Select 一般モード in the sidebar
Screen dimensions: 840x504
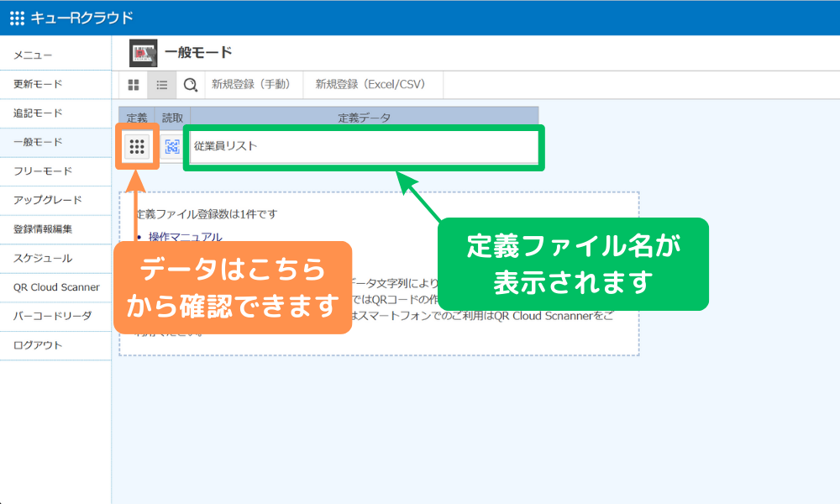point(55,142)
